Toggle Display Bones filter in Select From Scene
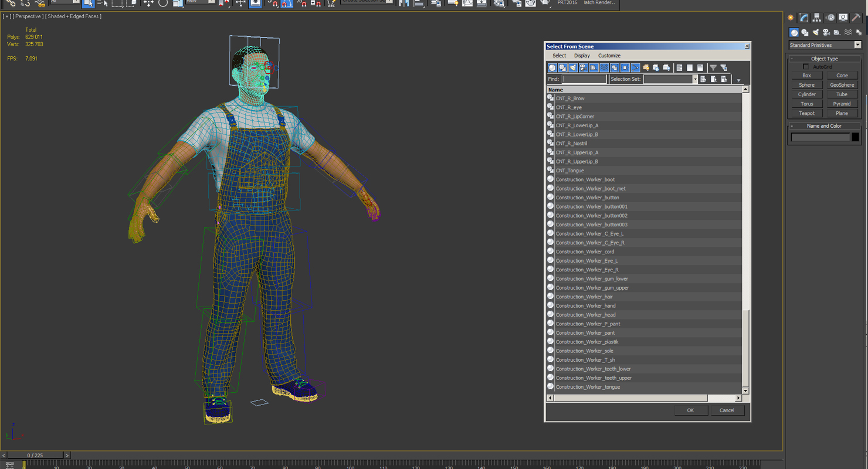 (x=635, y=68)
